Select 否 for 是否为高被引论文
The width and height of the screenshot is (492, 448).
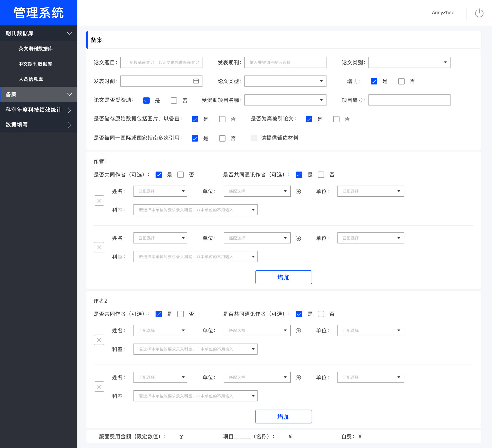point(336,119)
